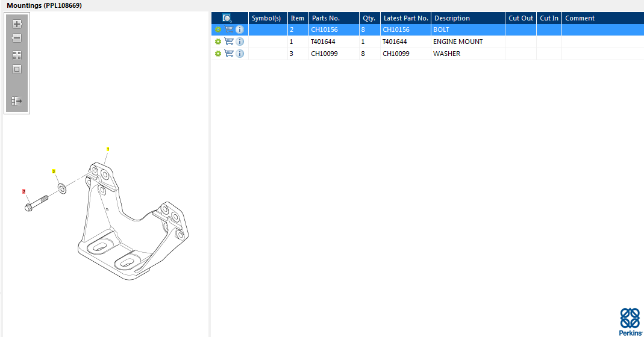Show info for ENGINE MOUNT row
Screen dimensions: 644x337
click(240, 42)
